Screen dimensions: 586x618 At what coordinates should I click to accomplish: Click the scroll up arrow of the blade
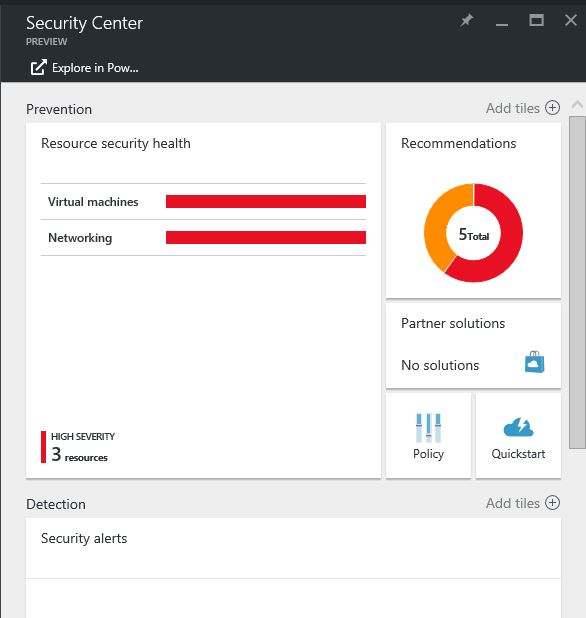577,105
